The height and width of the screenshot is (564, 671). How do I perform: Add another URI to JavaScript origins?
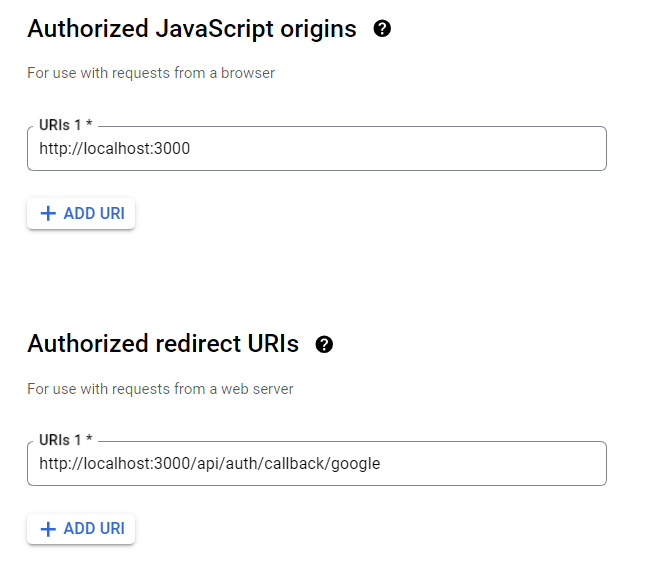81,214
